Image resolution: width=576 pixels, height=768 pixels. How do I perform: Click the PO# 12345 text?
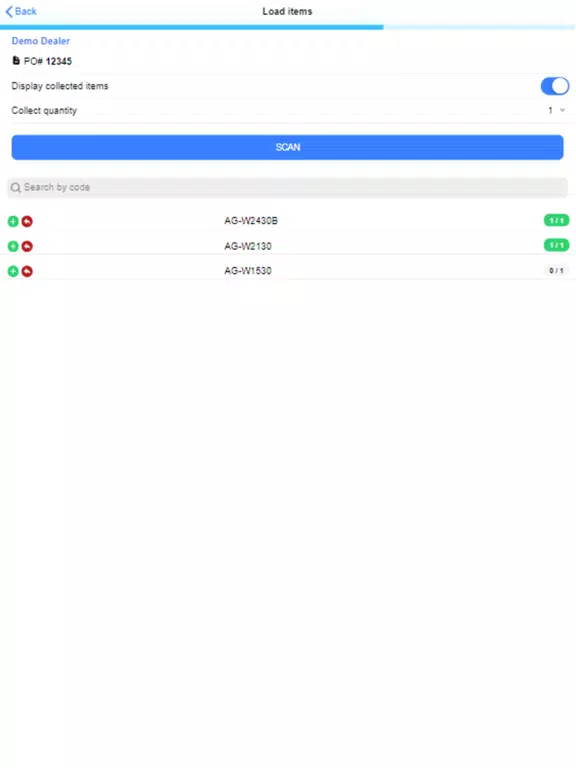[x=48, y=61]
